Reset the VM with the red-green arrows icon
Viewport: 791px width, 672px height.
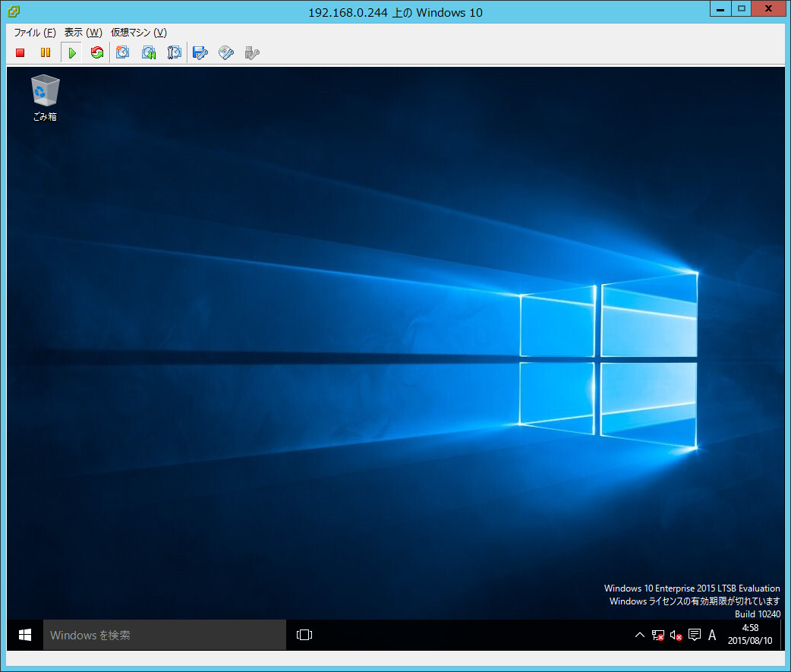(x=97, y=52)
